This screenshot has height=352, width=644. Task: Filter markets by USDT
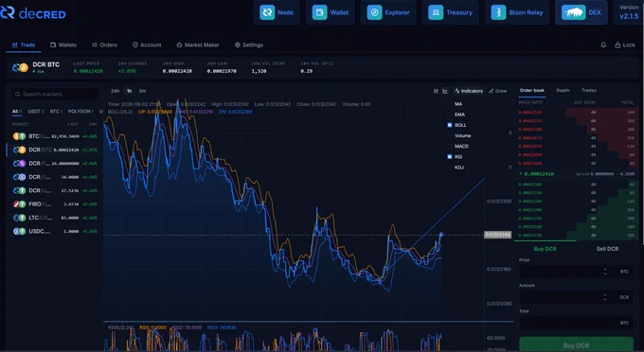[36, 111]
